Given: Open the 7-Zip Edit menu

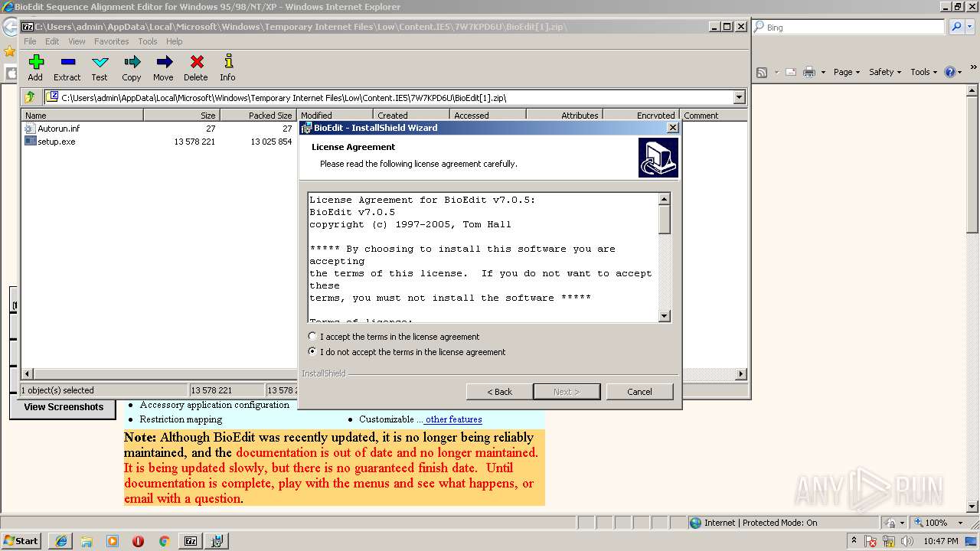Looking at the screenshot, I should 52,41.
